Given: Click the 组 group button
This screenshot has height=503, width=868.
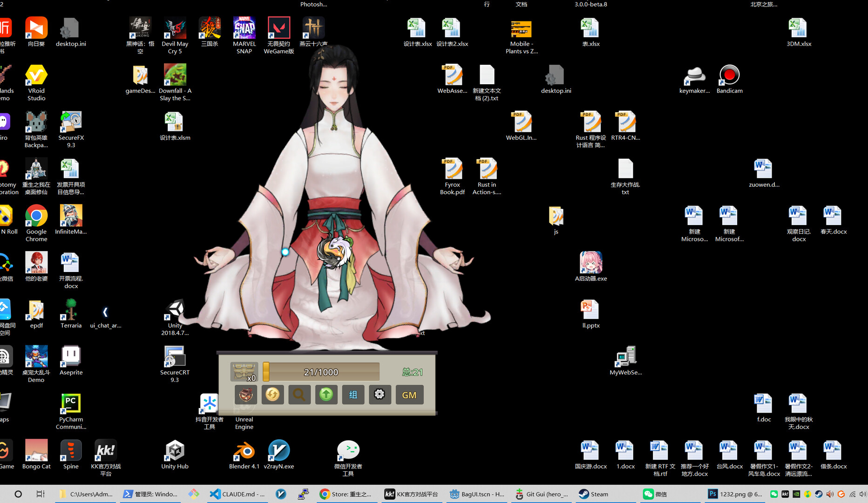Looking at the screenshot, I should [x=353, y=394].
